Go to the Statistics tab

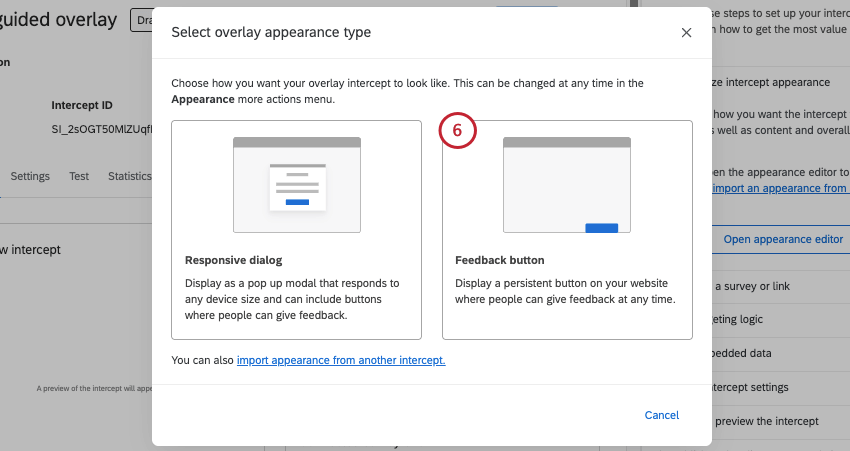point(129,176)
